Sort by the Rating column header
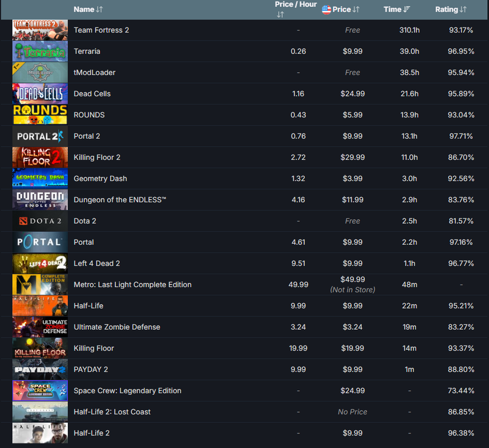The height and width of the screenshot is (448, 489). click(x=451, y=10)
